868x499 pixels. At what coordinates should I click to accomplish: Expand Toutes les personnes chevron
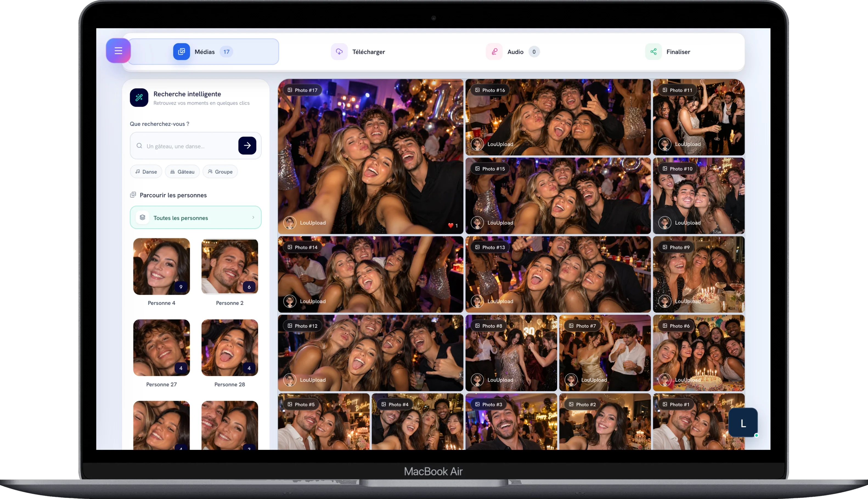click(x=253, y=218)
